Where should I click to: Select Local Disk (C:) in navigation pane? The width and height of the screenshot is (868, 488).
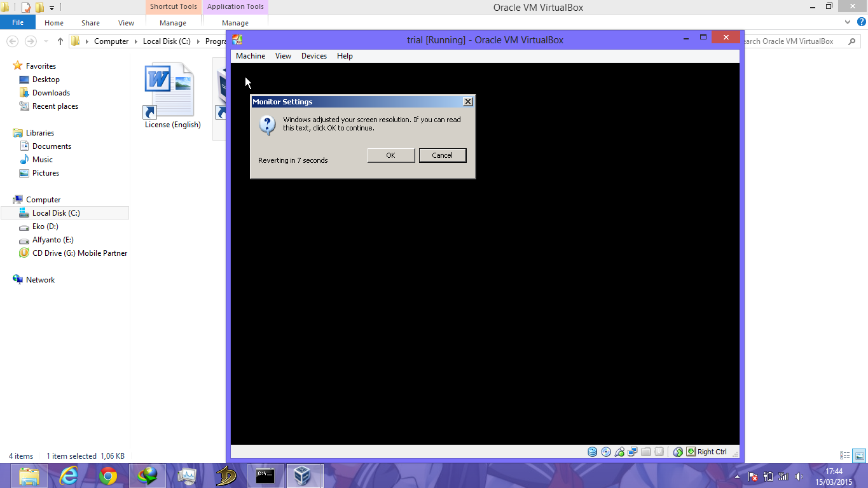click(65, 213)
